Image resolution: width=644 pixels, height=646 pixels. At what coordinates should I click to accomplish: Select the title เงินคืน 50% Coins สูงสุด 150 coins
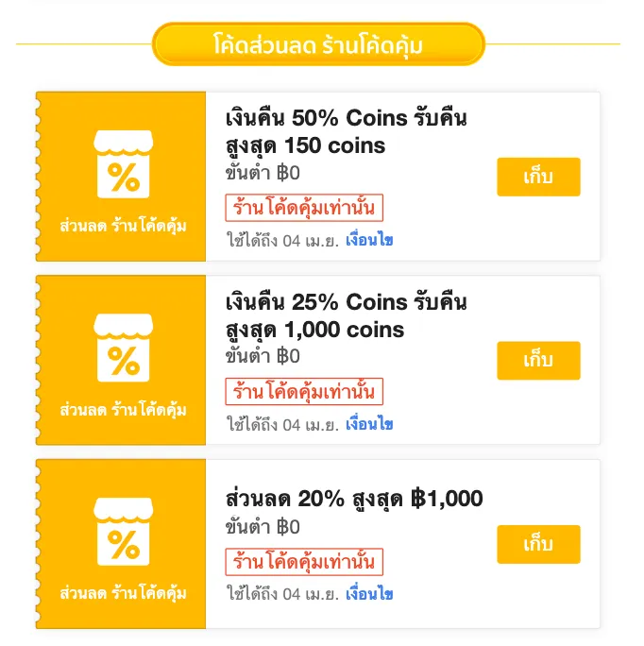point(346,132)
